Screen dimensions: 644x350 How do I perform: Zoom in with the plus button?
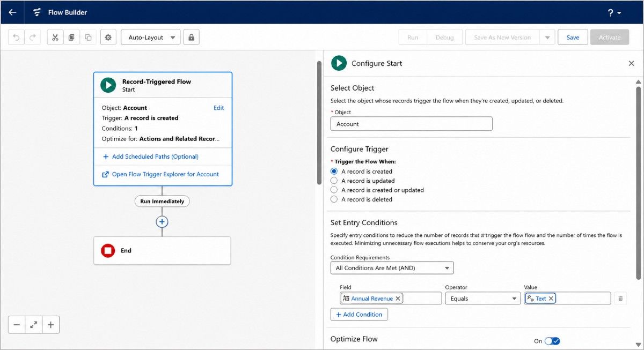[51, 325]
